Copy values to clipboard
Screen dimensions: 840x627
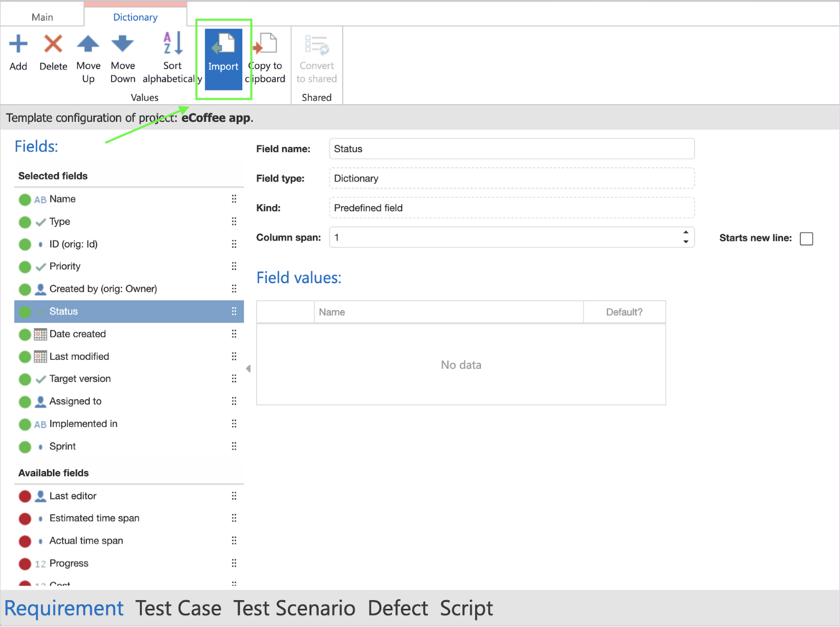point(266,45)
